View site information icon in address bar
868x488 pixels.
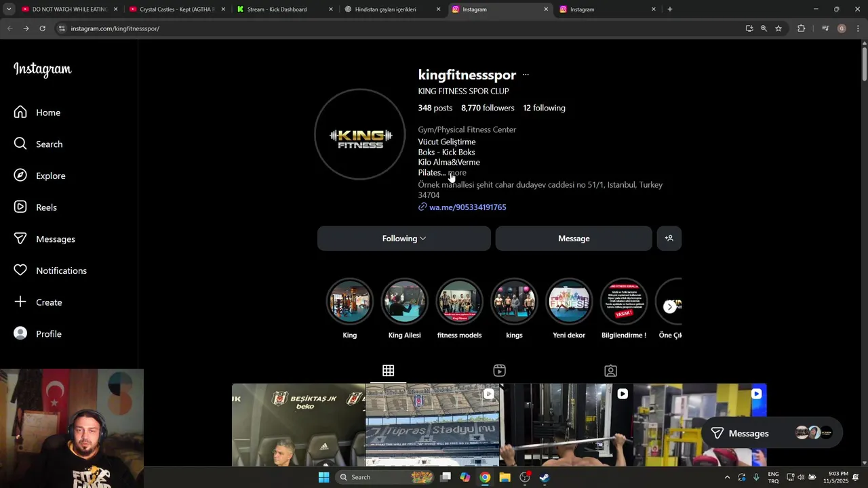62,28
